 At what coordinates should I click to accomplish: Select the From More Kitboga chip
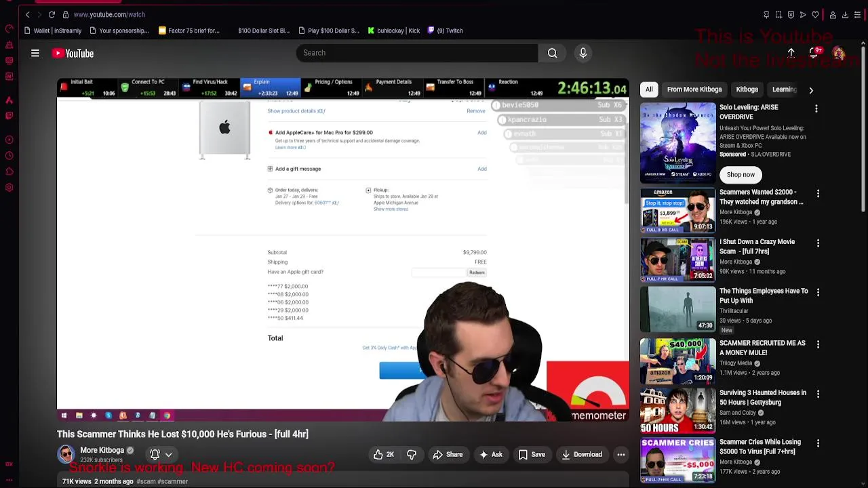click(x=694, y=89)
